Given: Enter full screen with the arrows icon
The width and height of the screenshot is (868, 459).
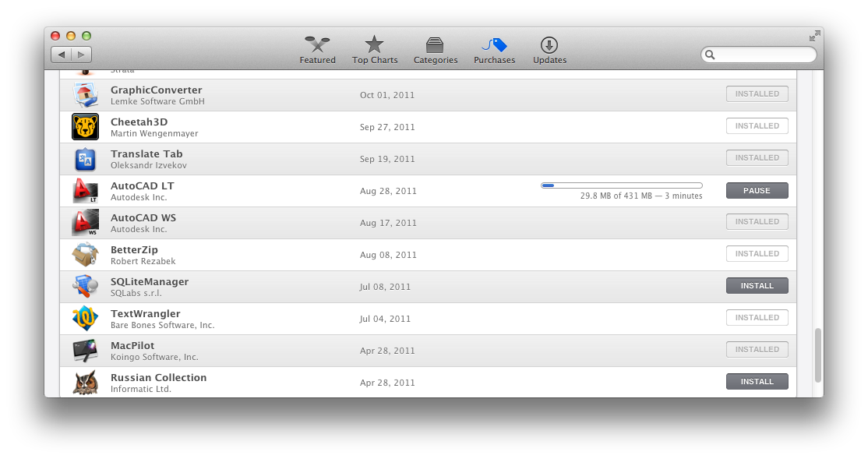Looking at the screenshot, I should 814,37.
